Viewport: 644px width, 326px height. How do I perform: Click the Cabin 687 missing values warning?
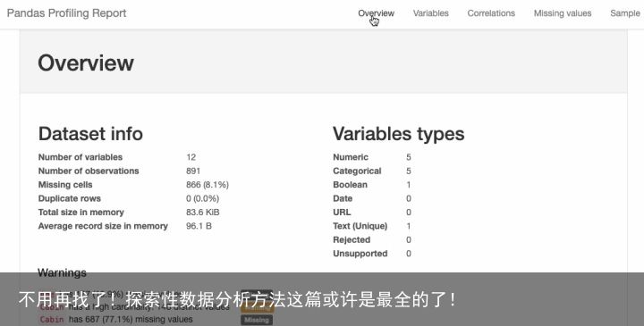click(x=115, y=319)
